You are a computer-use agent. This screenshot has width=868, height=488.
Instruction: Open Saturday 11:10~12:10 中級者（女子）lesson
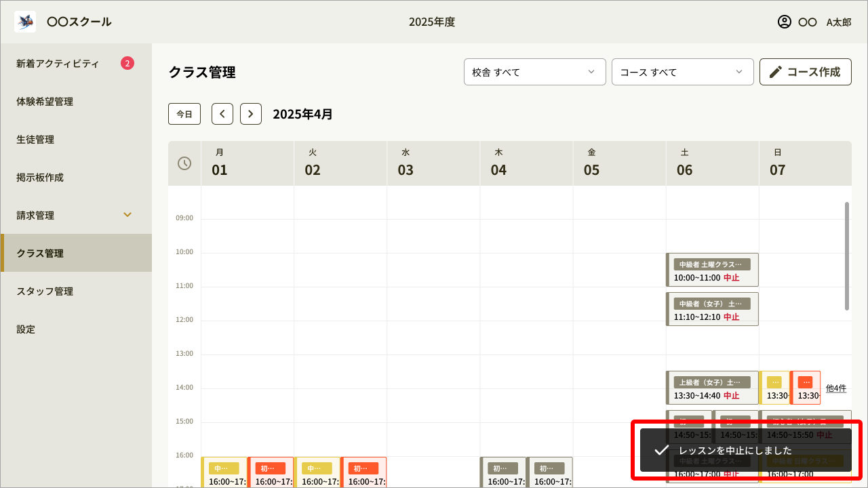(712, 310)
